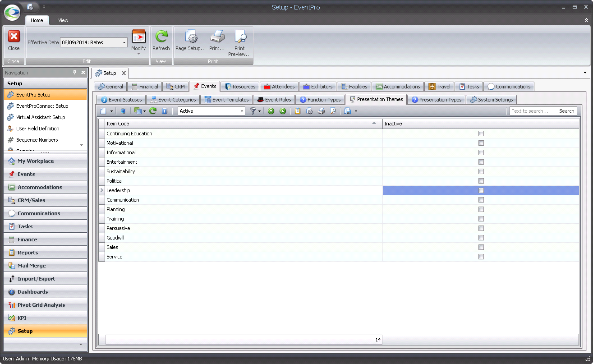Collapse the ribbon with the chevron arrow
Screen dimensions: 593x364
pos(586,20)
